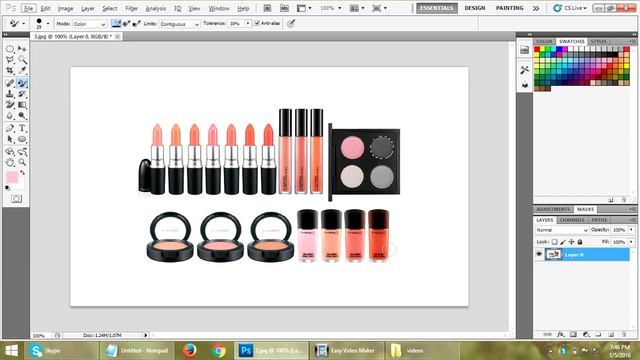Open the CS Live button
This screenshot has width=640, height=360.
click(x=570, y=8)
